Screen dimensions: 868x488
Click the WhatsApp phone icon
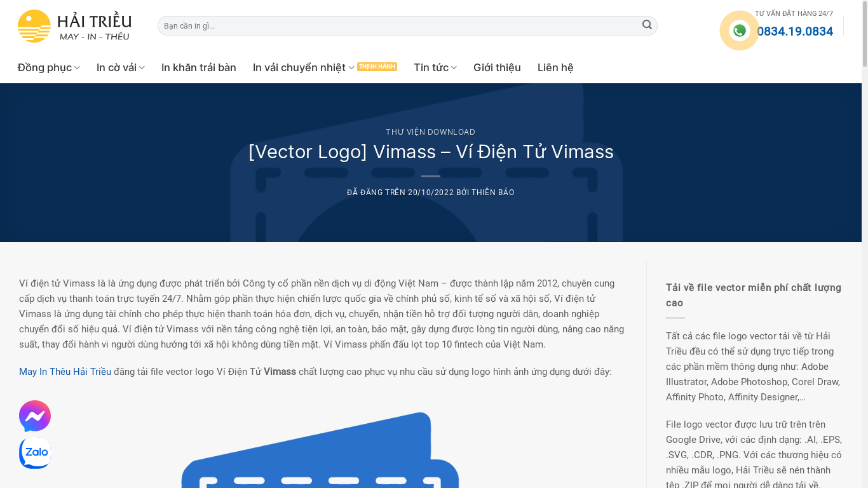click(x=739, y=30)
